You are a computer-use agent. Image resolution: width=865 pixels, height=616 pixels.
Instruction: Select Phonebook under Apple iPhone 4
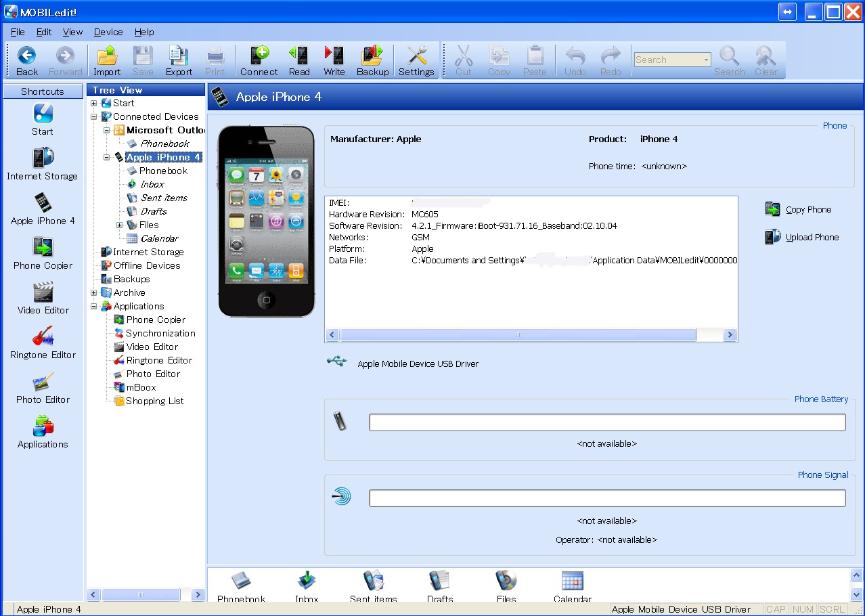[163, 171]
